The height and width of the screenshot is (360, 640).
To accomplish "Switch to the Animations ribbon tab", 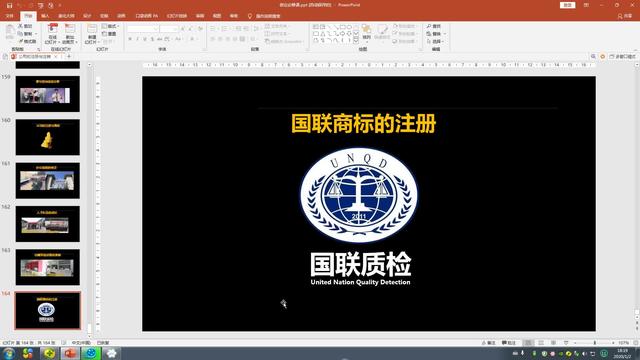I will tap(121, 16).
